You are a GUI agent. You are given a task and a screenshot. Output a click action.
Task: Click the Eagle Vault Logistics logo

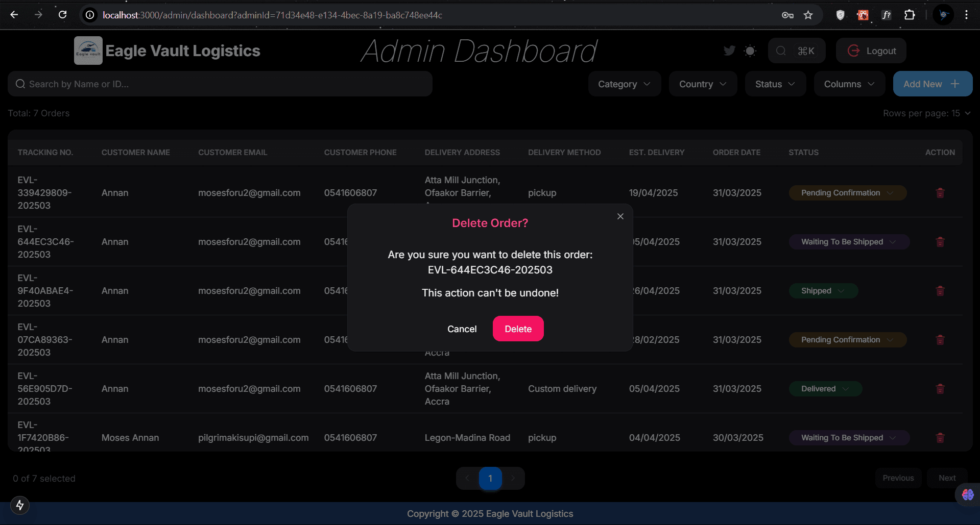click(88, 51)
